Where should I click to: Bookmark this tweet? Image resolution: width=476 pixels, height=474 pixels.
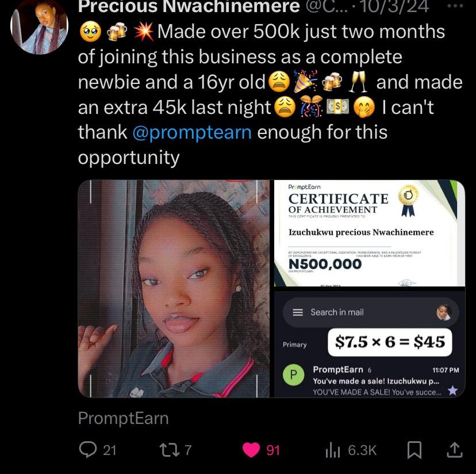414,450
